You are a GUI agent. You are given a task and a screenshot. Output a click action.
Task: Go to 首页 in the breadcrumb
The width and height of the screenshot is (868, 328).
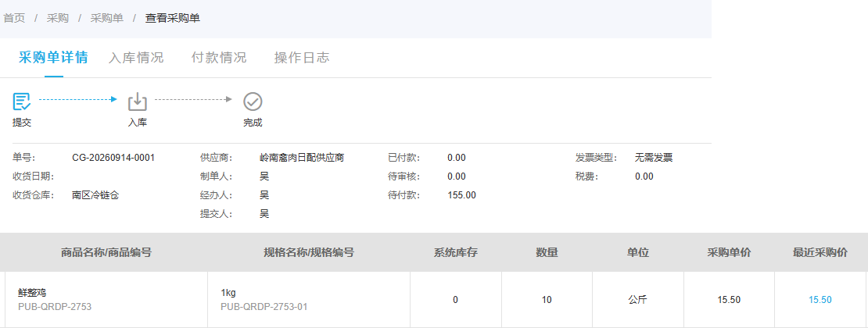tap(14, 18)
